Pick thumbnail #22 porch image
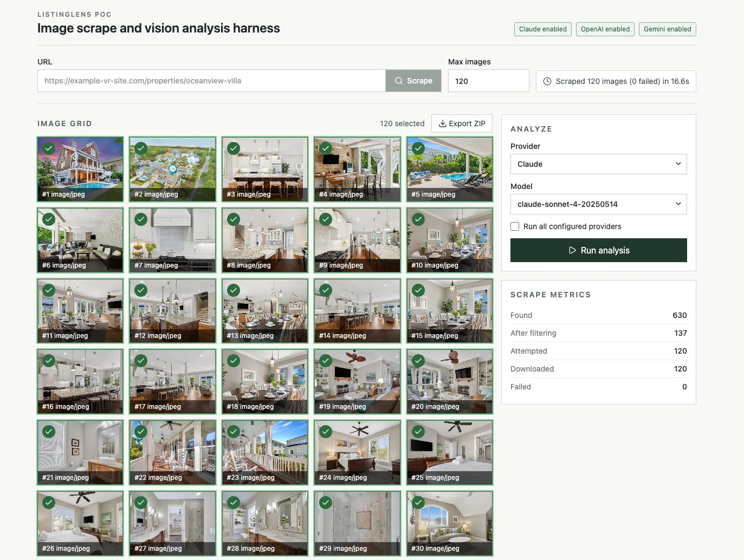Screen dimensions: 744x560 point(172,452)
